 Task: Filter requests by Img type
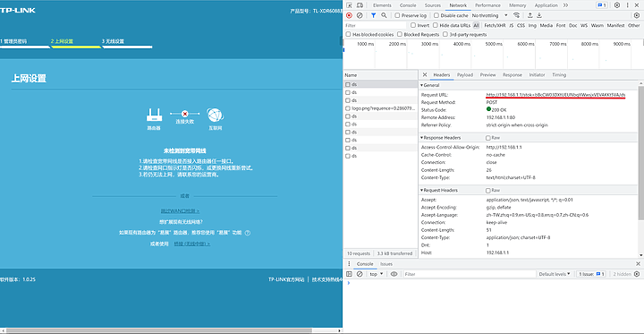pyautogui.click(x=532, y=25)
